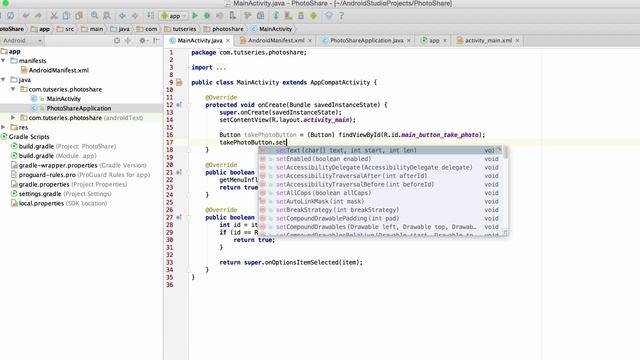Click the Synchronize toolbar icon
Screen dimensions: 640x360
[x=10, y=16]
